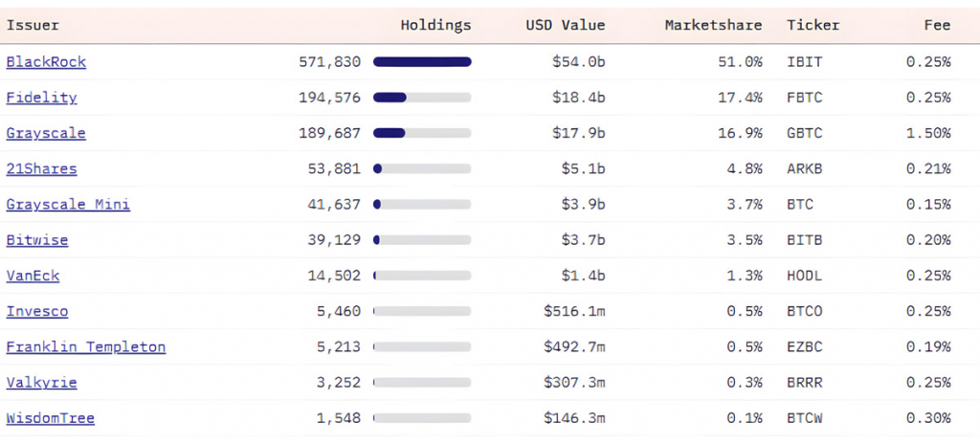
Task: Click the Grayscale Mini link
Action: (68, 205)
